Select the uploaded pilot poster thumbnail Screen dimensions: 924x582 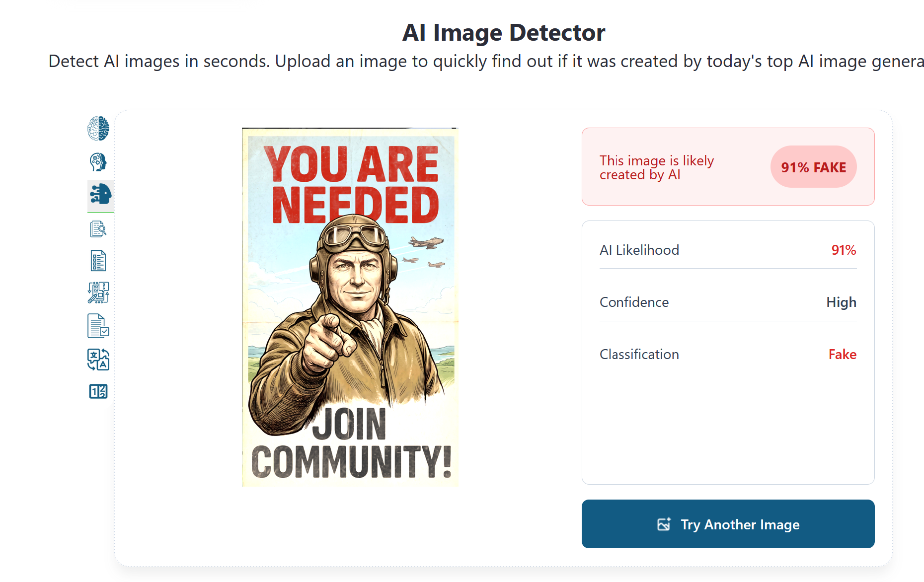(x=350, y=307)
